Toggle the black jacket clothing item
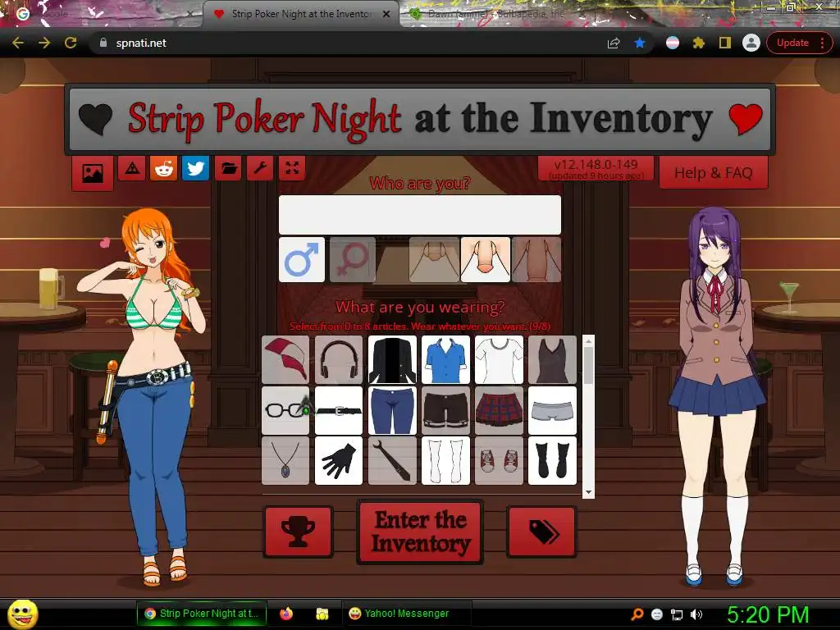Viewport: 840px width, 630px height. point(392,360)
